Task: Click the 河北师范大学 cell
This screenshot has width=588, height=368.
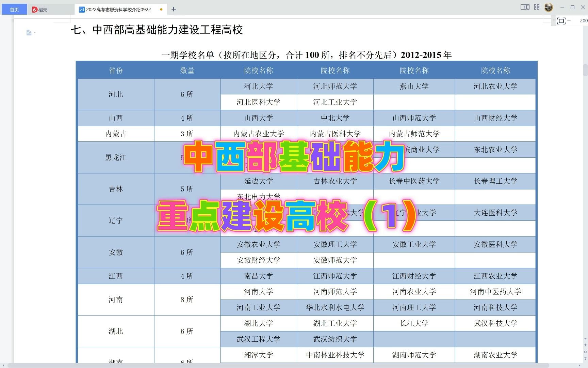Action: [x=335, y=87]
